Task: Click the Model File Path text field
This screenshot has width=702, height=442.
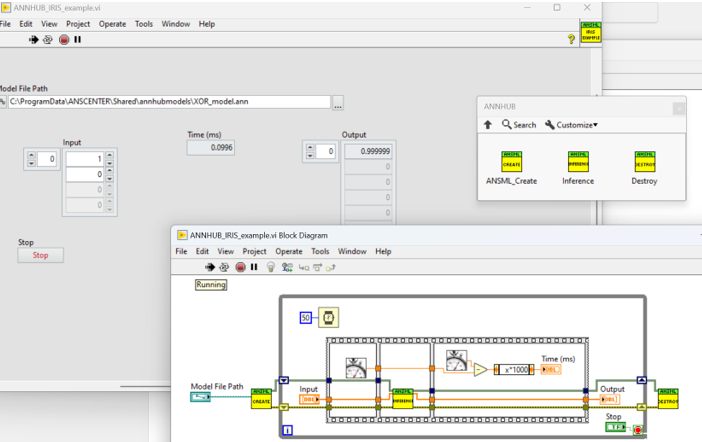Action: point(168,102)
